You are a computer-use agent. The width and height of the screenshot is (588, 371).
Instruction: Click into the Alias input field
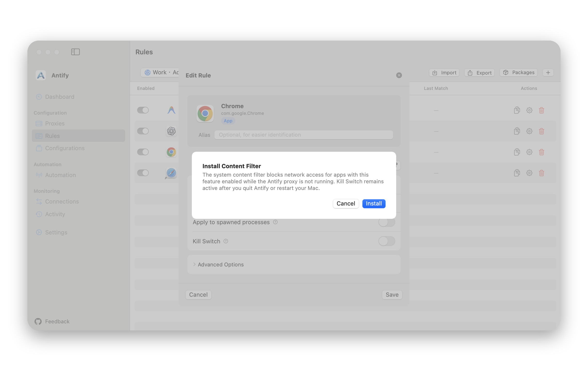(x=303, y=135)
